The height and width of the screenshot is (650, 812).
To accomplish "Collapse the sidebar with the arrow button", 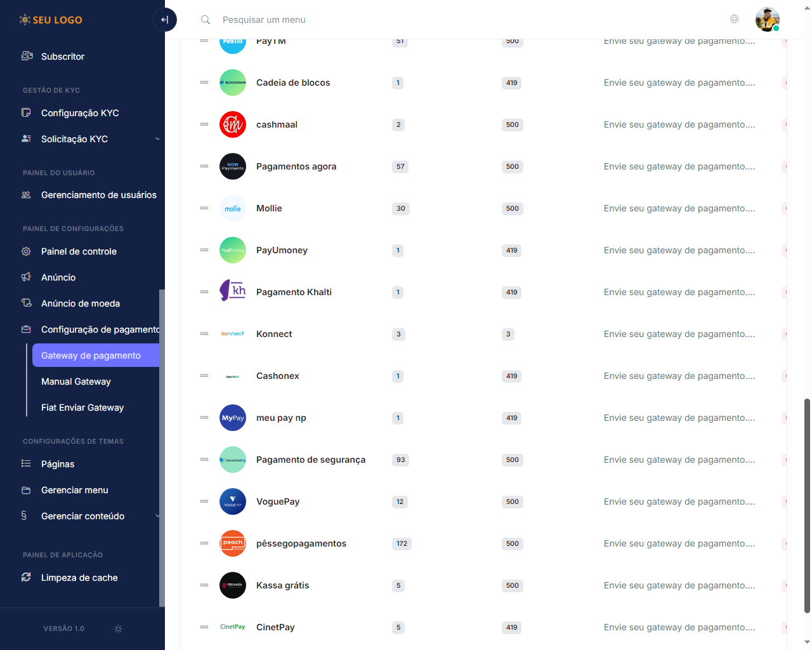I will pos(164,20).
